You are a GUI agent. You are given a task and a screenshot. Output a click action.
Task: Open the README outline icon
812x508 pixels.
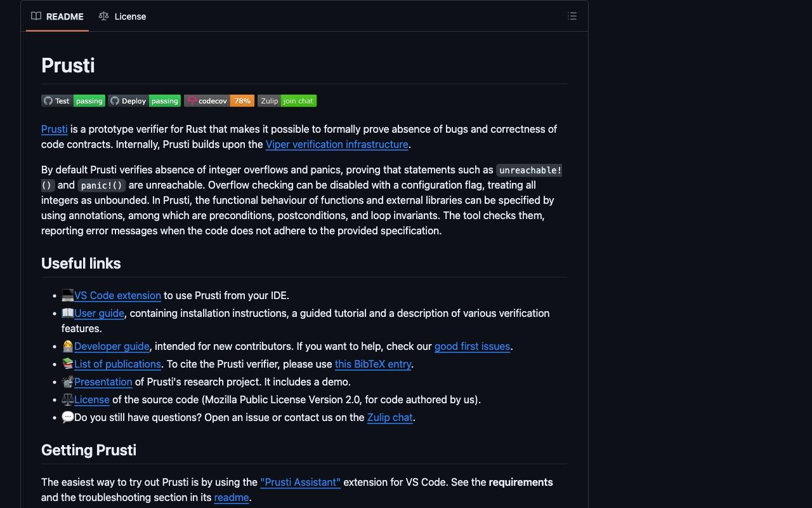pos(572,17)
